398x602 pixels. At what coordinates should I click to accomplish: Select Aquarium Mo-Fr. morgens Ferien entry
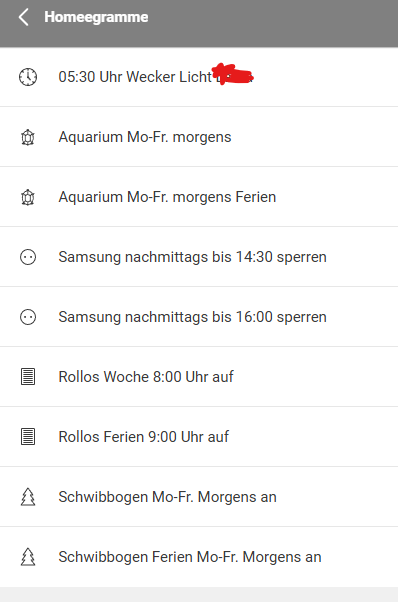(199, 197)
